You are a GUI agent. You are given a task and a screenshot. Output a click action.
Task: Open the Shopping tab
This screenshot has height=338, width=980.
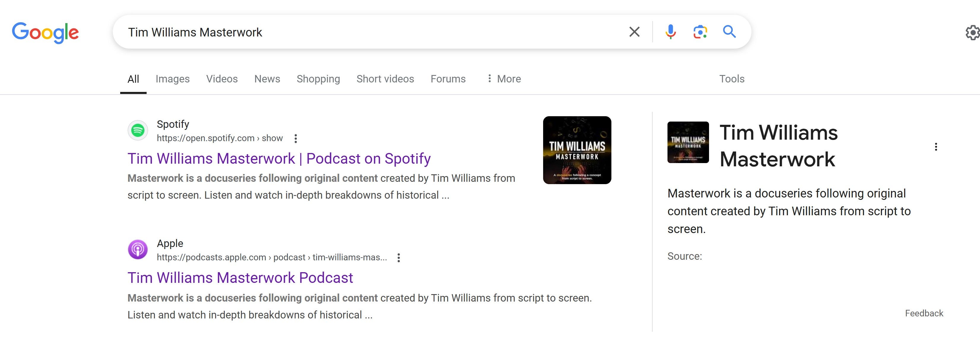[x=318, y=79]
